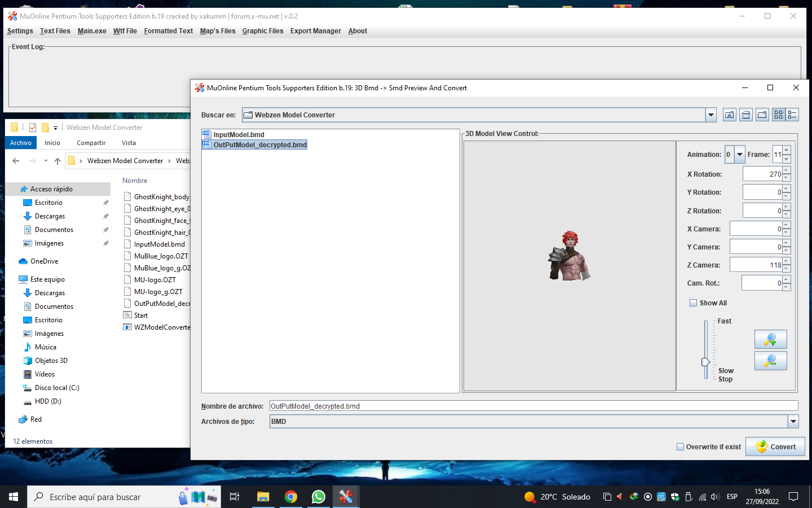Open File Explorer from the taskbar
The image size is (812, 508).
pos(263,497)
